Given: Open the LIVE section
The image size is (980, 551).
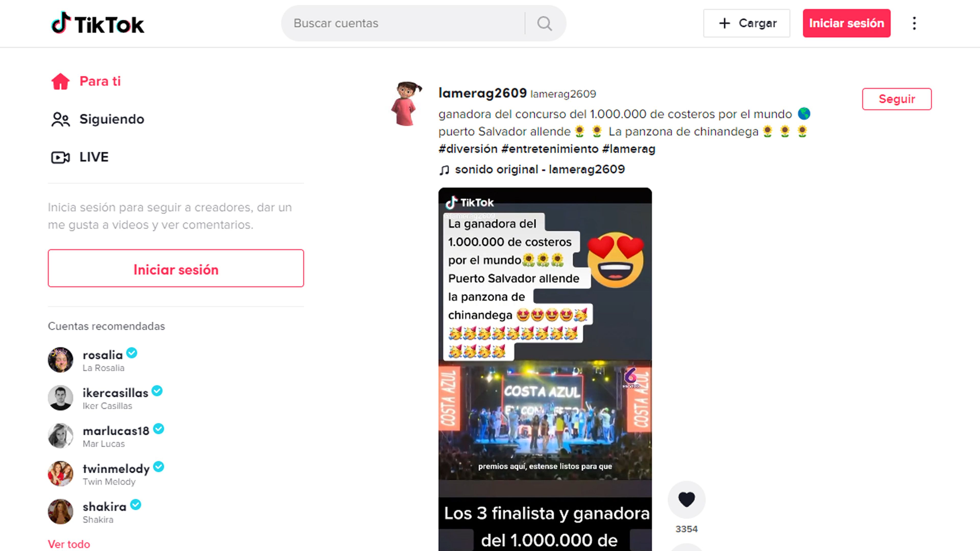Looking at the screenshot, I should [80, 157].
